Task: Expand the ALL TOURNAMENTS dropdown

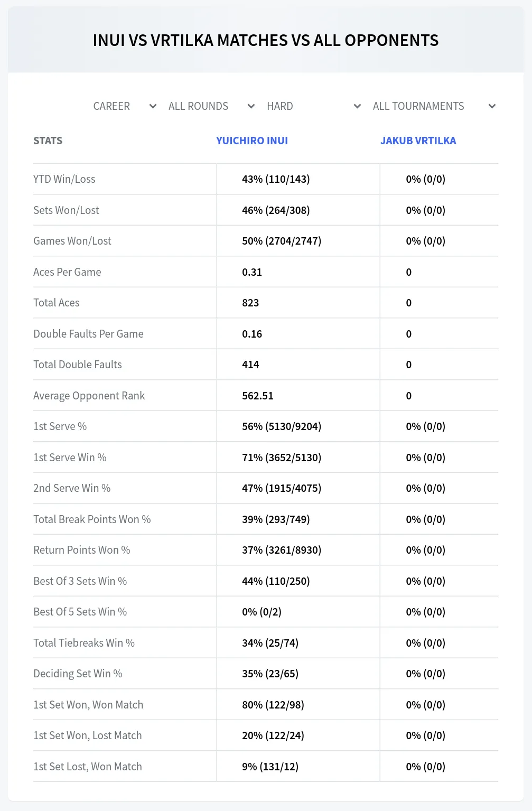Action: (x=434, y=106)
